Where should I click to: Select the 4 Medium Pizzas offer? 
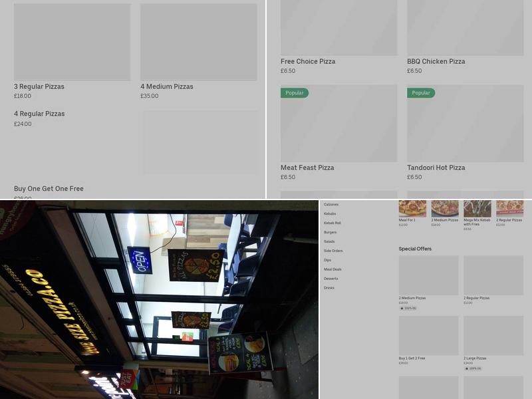point(198,43)
